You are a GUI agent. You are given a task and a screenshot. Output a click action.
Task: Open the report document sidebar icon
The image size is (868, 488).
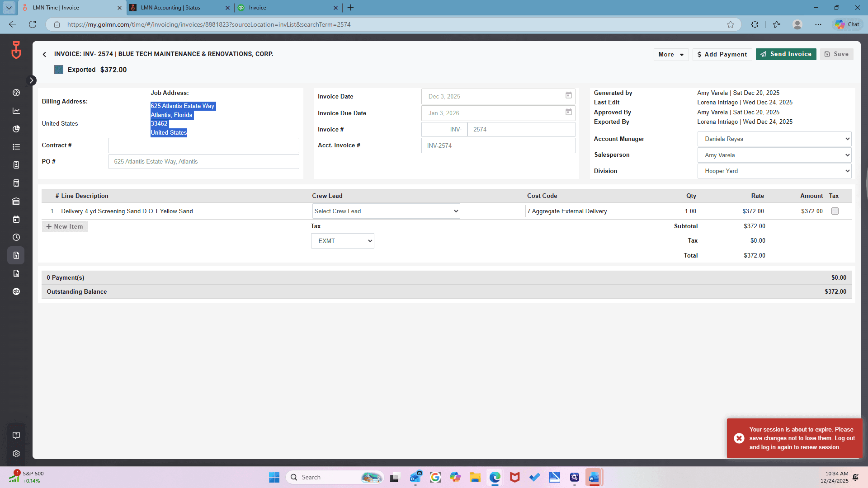(x=16, y=273)
